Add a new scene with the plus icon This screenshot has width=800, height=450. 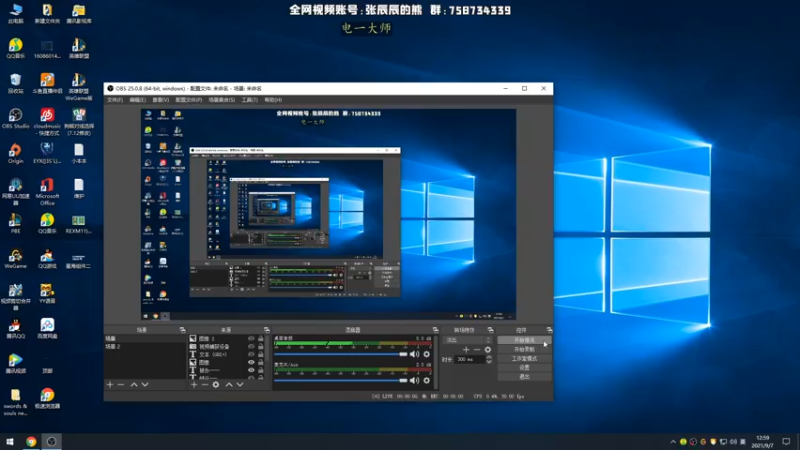click(110, 385)
